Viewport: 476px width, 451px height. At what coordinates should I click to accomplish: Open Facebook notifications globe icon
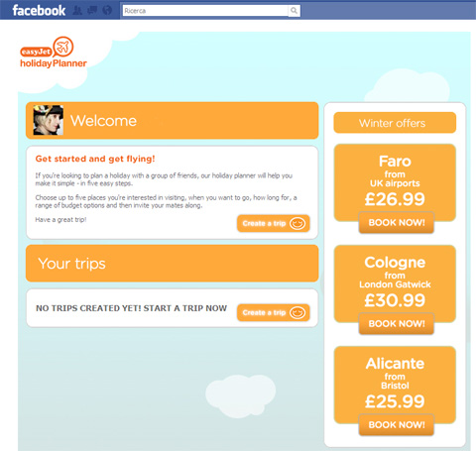point(107,10)
